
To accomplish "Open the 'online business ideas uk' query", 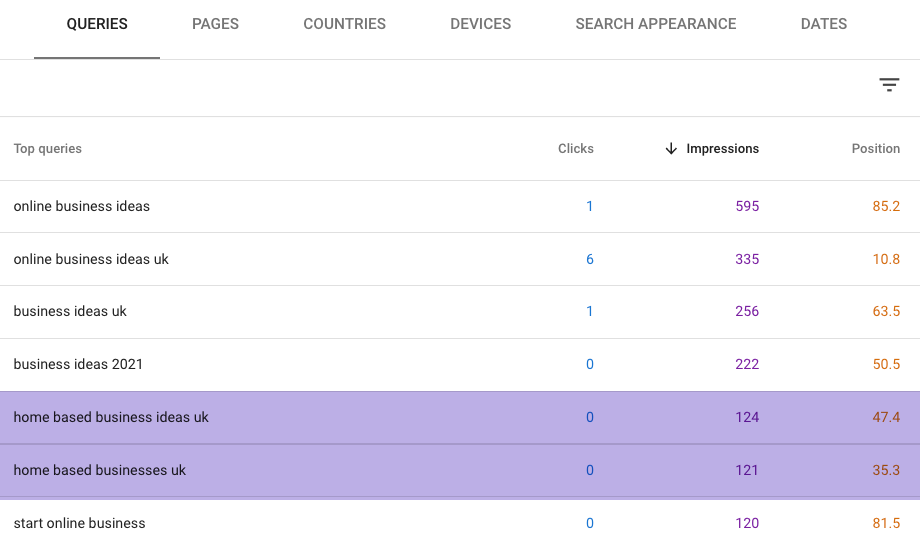I will (x=91, y=259).
